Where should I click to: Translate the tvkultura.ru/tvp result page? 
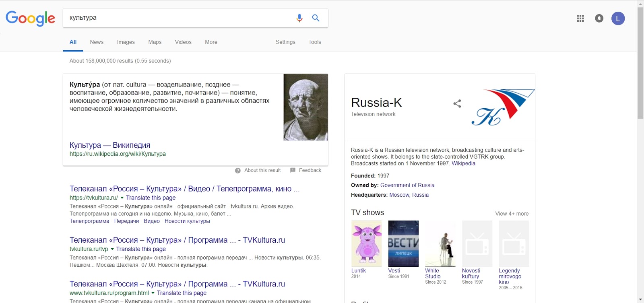coord(141,249)
